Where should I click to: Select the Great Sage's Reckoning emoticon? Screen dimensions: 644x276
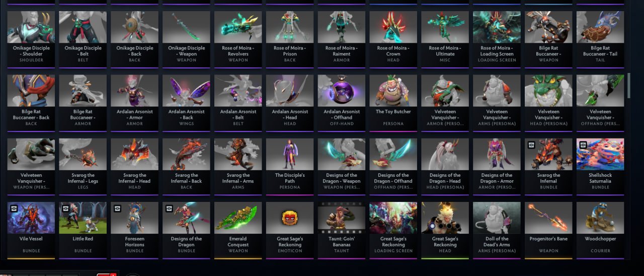(290, 230)
